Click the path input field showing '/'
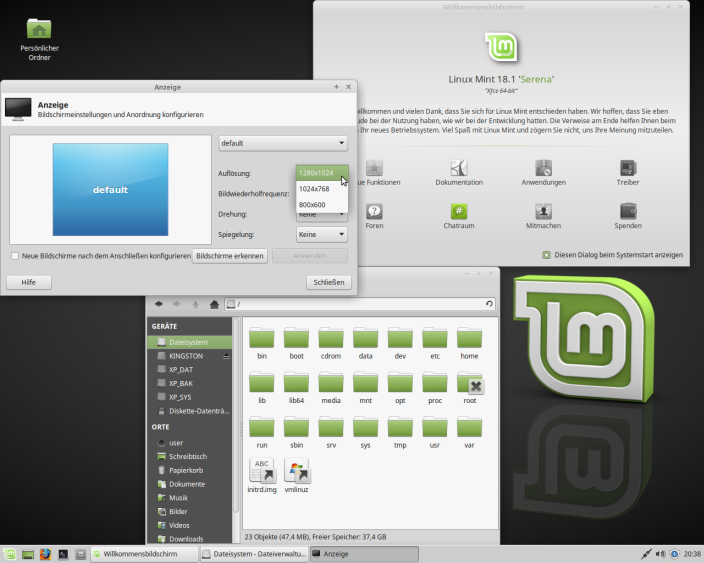This screenshot has width=704, height=563. coord(355,303)
